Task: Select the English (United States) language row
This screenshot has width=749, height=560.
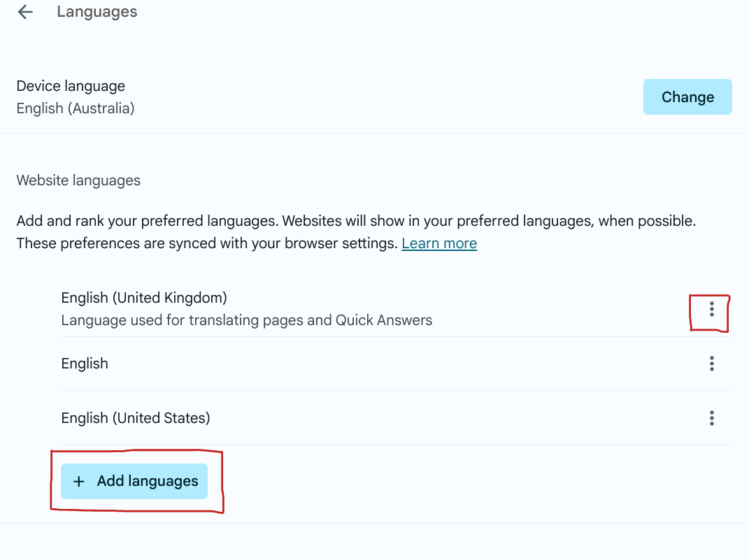Action: [x=136, y=418]
